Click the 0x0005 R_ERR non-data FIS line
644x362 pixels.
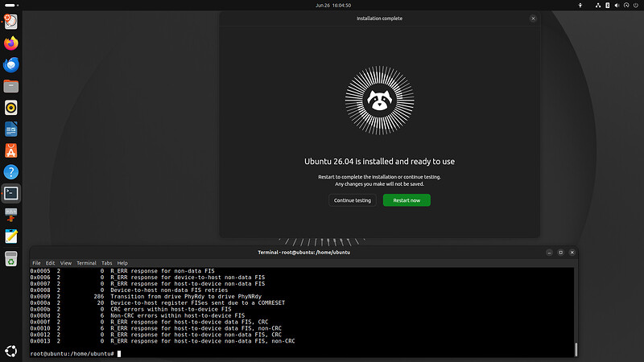(x=122, y=271)
